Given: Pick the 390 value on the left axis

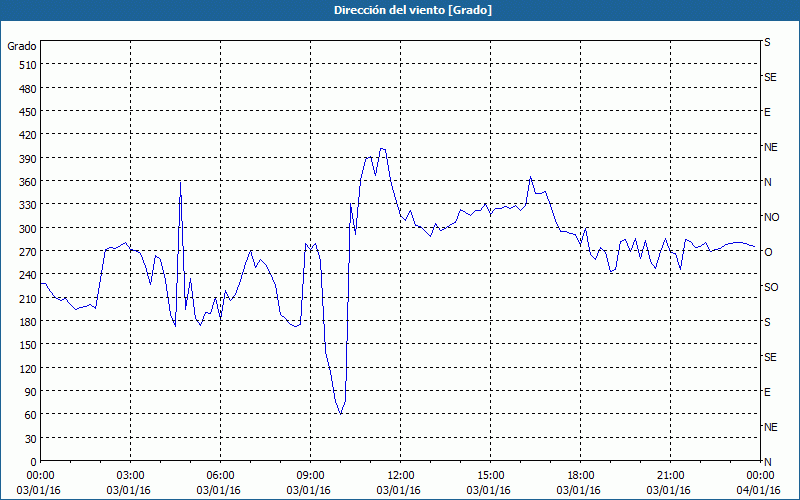Looking at the screenshot, I should [28, 159].
